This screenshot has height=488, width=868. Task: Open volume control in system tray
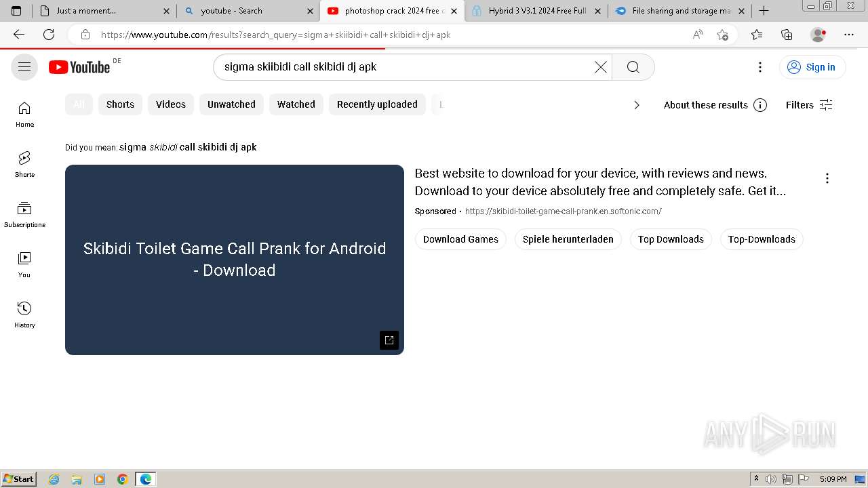(x=771, y=479)
